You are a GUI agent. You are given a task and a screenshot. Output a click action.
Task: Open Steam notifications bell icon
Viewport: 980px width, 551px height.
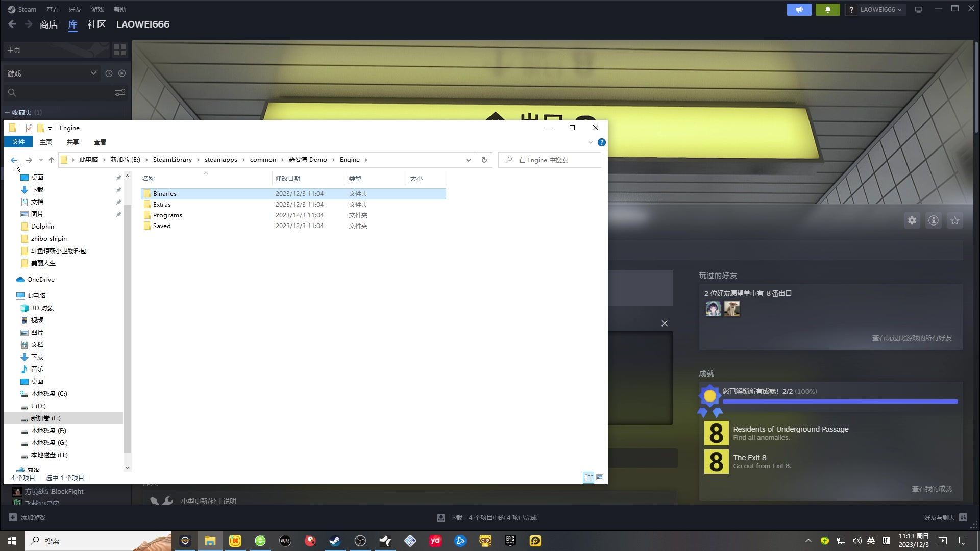pyautogui.click(x=827, y=10)
